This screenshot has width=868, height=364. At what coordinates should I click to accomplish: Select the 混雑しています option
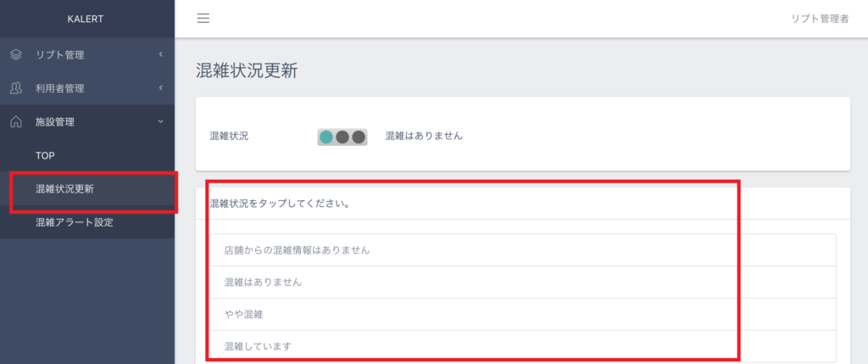pyautogui.click(x=522, y=346)
